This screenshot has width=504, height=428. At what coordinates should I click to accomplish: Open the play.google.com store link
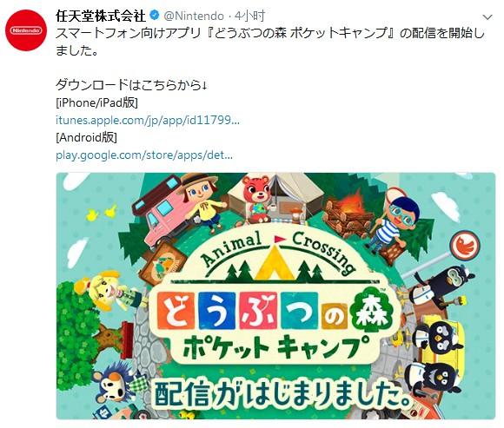coord(143,155)
